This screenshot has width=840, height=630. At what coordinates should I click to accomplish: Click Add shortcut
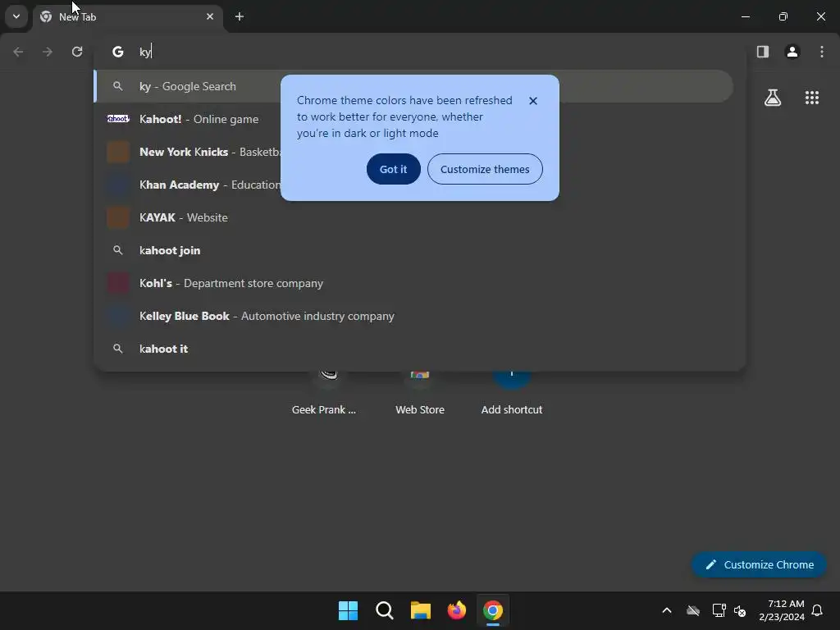[512, 394]
